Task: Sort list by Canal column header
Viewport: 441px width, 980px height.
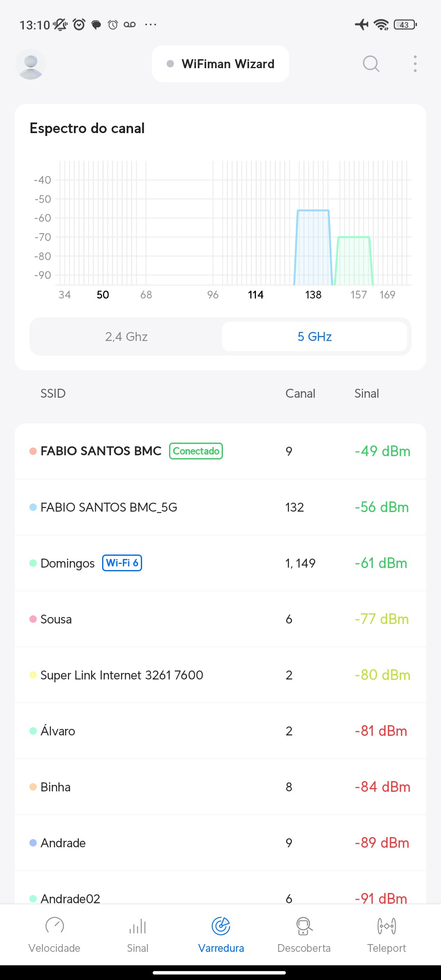Action: click(300, 394)
